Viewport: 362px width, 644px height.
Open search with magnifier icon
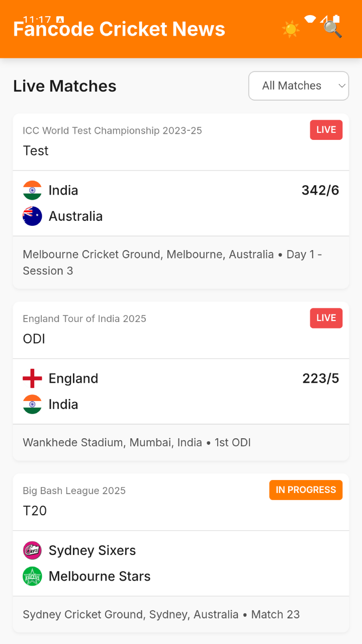coord(332,29)
